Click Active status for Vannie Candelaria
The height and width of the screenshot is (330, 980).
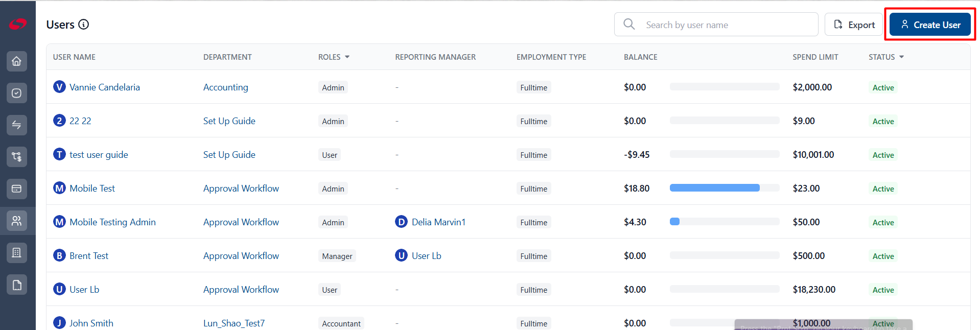coord(883,87)
